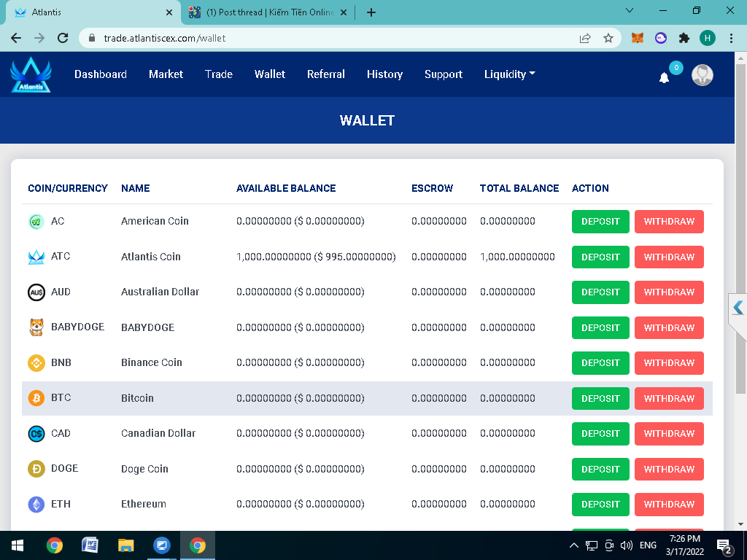
Task: Open a new browser tab
Action: [x=371, y=12]
